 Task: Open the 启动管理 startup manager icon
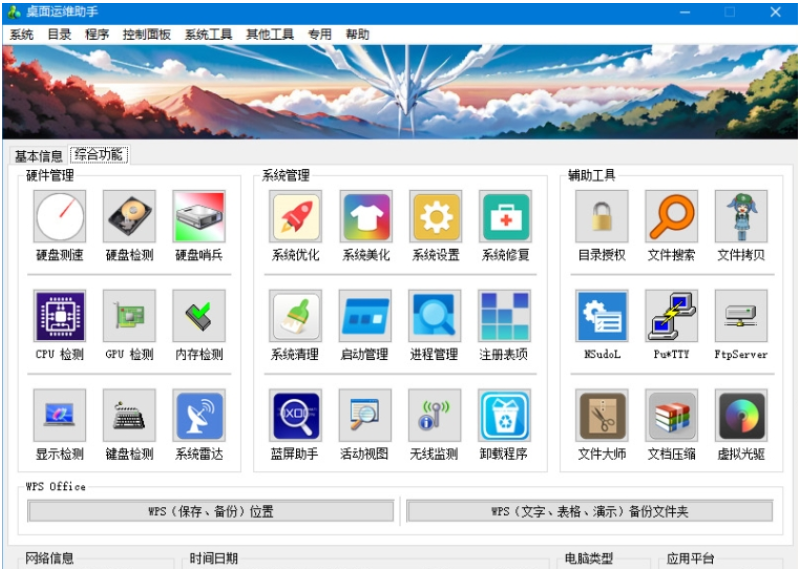(365, 316)
